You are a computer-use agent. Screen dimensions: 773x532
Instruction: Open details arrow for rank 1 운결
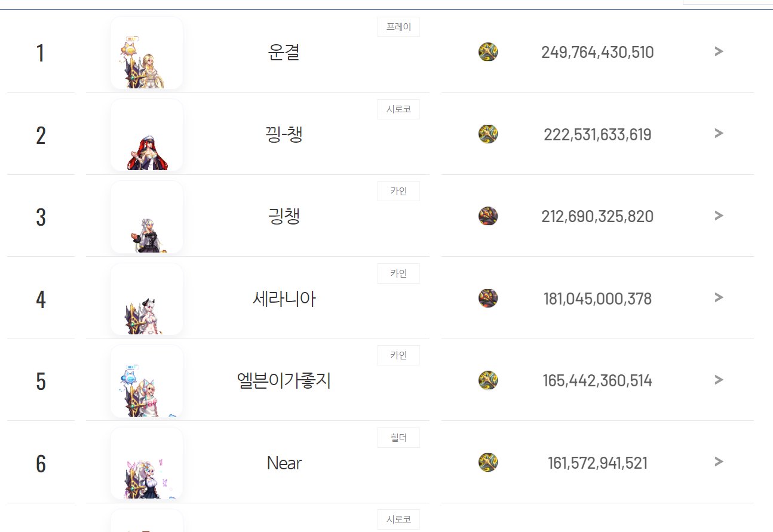pyautogui.click(x=719, y=51)
